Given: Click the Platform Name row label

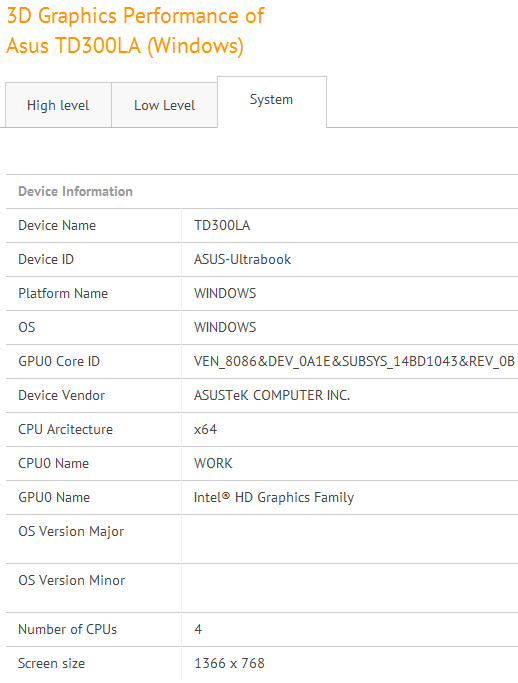Looking at the screenshot, I should tap(63, 294).
